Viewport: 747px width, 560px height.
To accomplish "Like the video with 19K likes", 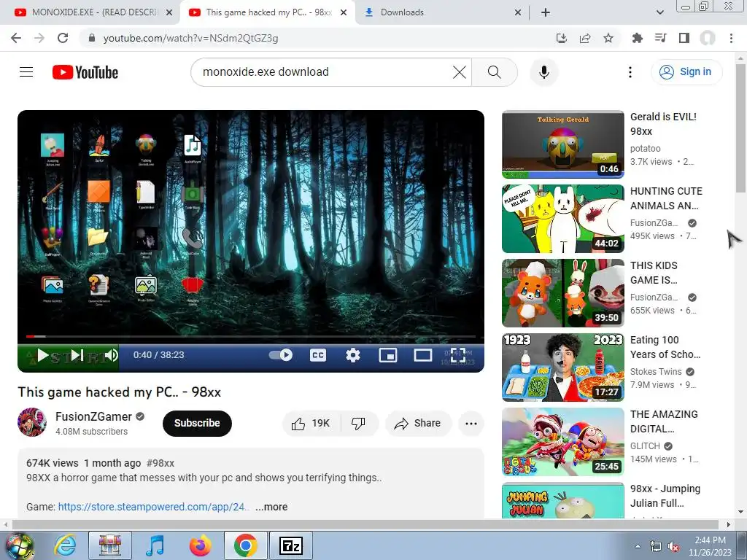I will pos(311,424).
